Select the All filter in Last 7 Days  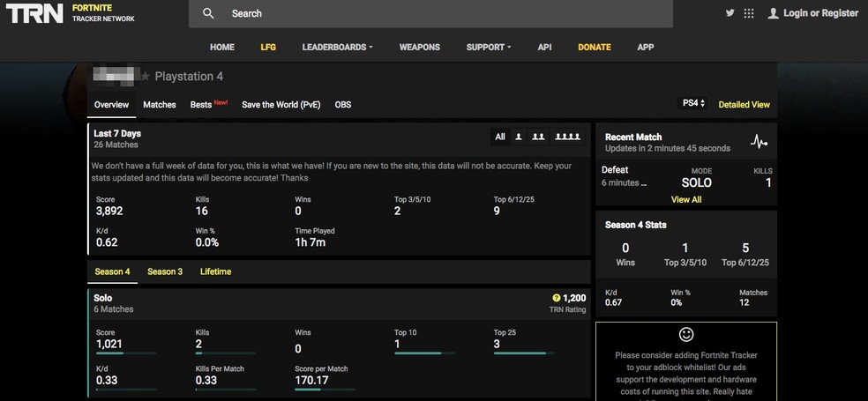tap(500, 137)
